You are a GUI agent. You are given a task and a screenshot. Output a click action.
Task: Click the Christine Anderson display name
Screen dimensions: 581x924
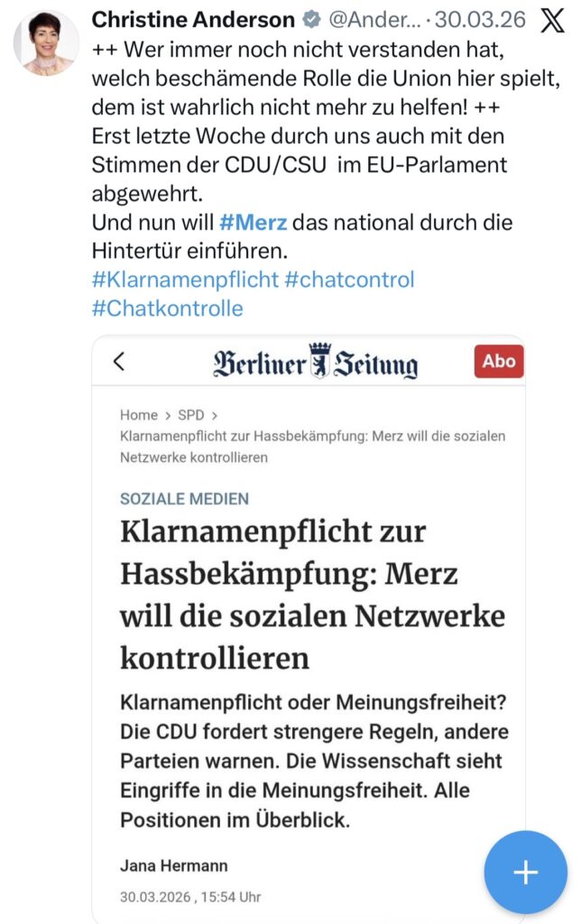coord(193,20)
